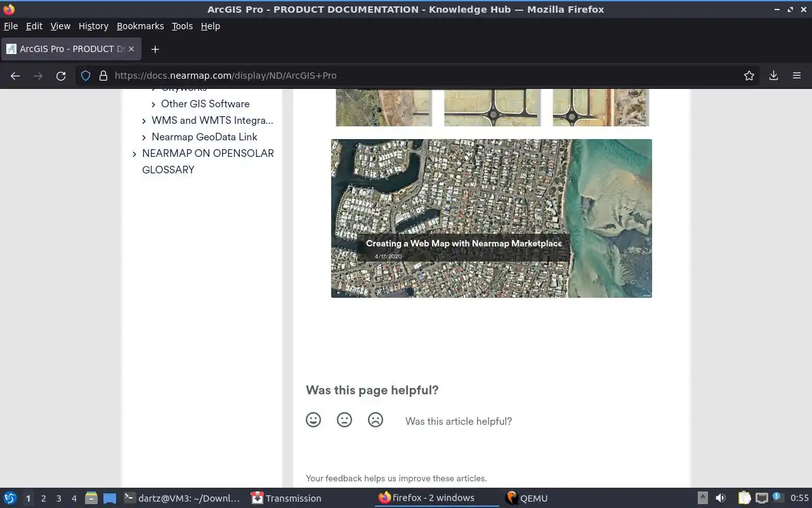This screenshot has width=812, height=508.
Task: Open the Nearmap GeoData Link page
Action: pos(204,137)
